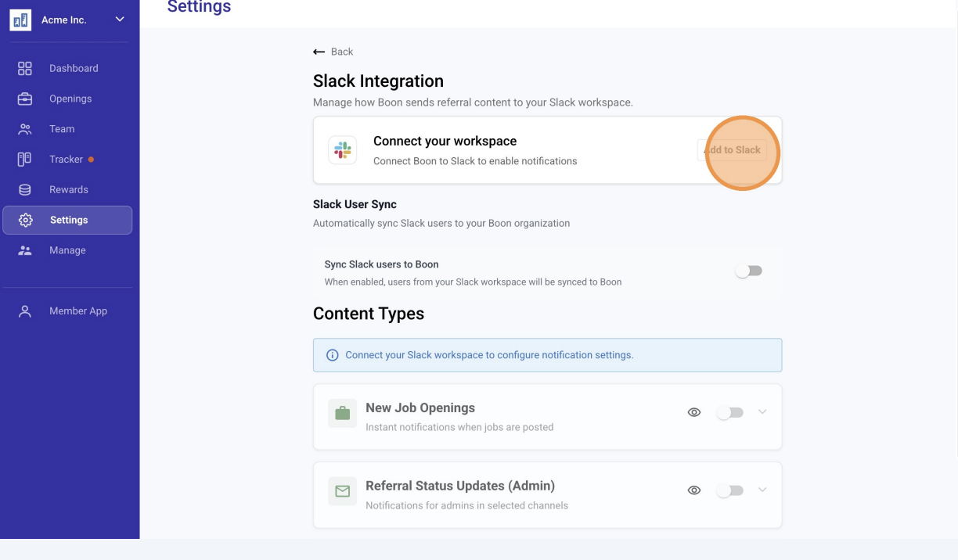Click the Rewards coins icon
The height and width of the screenshot is (560, 958).
(x=25, y=189)
